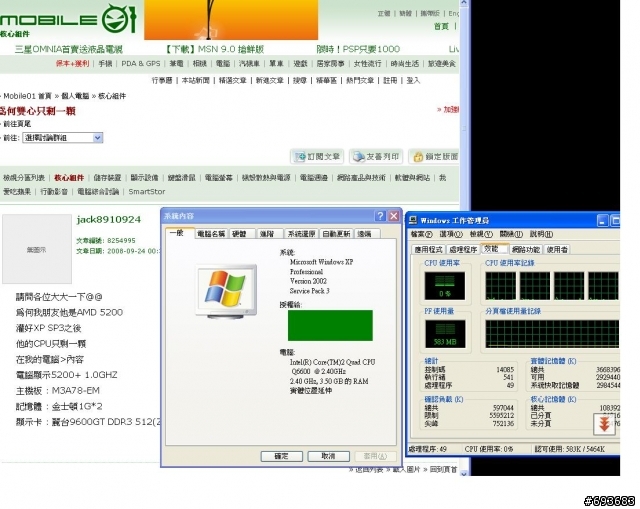Open the 本站新聞 link

click(x=196, y=80)
